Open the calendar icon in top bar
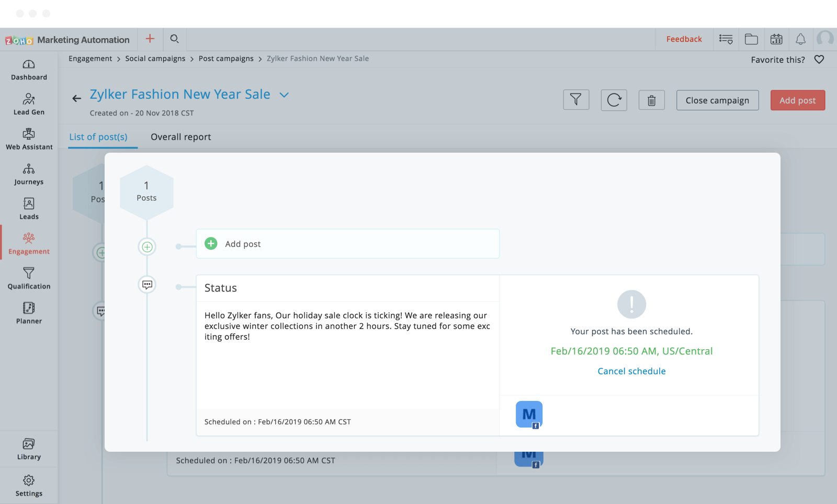The width and height of the screenshot is (837, 504). point(776,39)
